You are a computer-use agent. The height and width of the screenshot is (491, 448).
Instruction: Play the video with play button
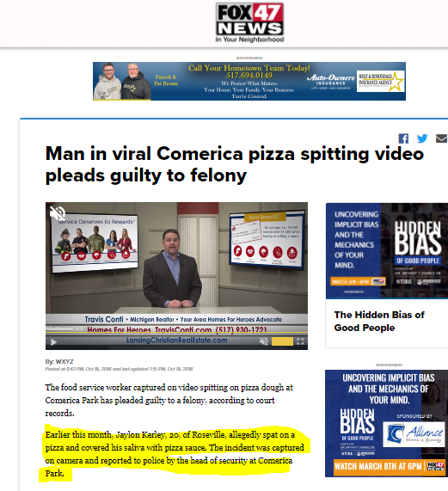tap(54, 342)
